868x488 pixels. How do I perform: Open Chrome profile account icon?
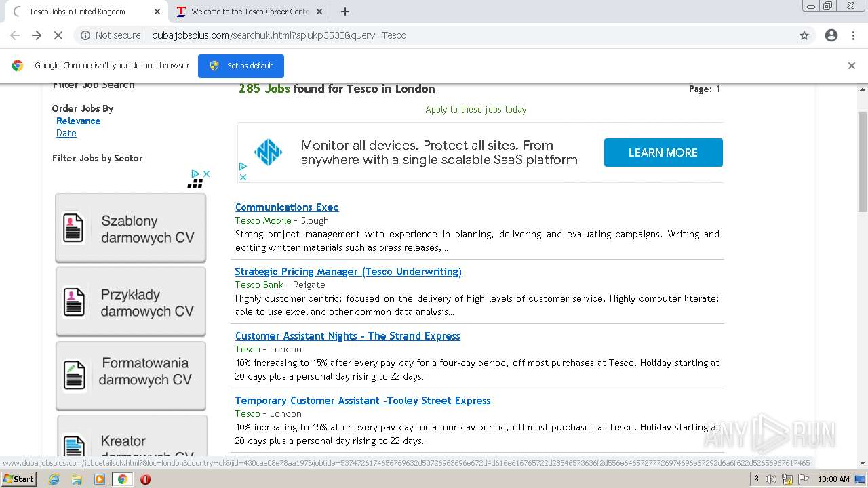click(x=831, y=35)
